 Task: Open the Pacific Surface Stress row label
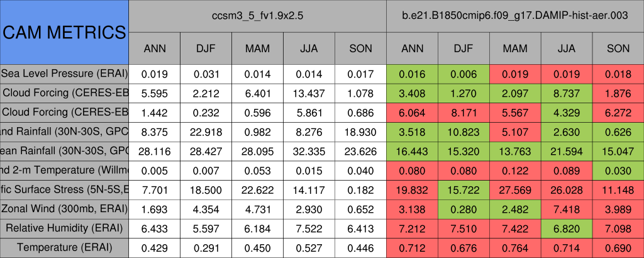(64, 189)
